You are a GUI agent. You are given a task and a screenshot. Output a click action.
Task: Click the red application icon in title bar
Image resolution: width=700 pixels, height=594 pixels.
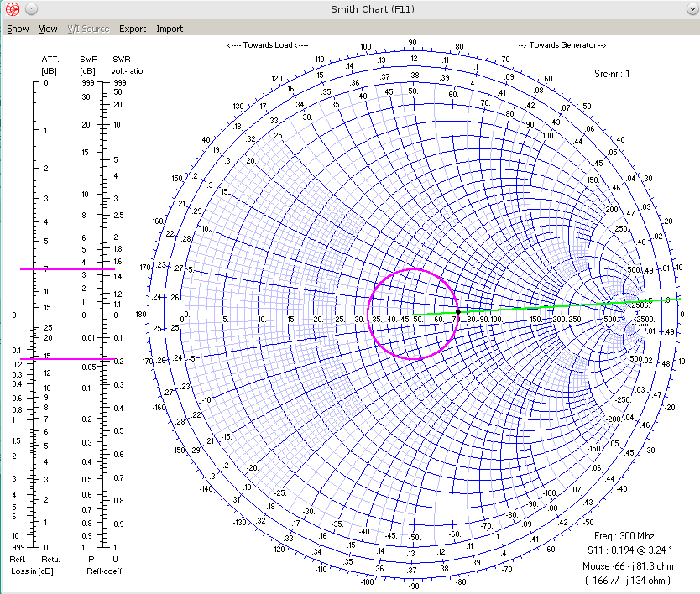[13, 9]
